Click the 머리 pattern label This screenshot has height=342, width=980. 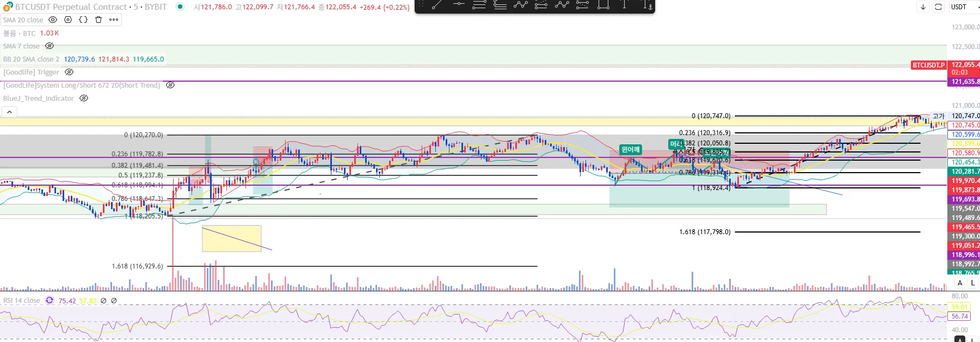(675, 144)
